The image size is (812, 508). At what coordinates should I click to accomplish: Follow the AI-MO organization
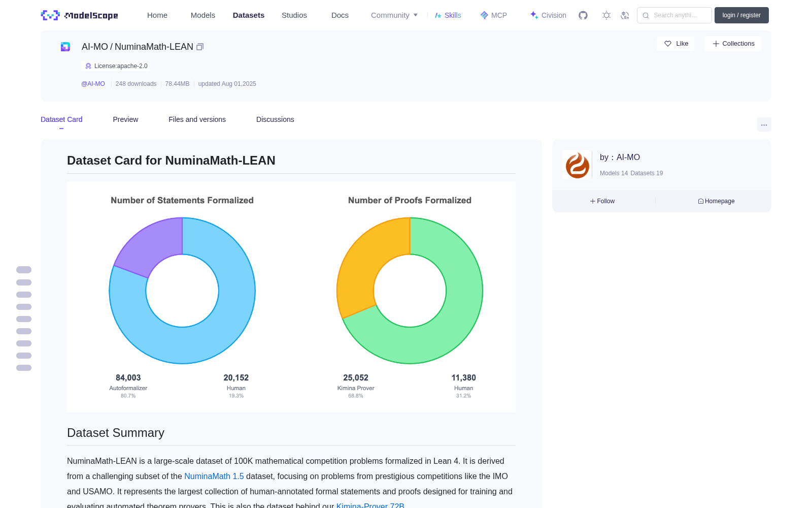[x=602, y=201]
